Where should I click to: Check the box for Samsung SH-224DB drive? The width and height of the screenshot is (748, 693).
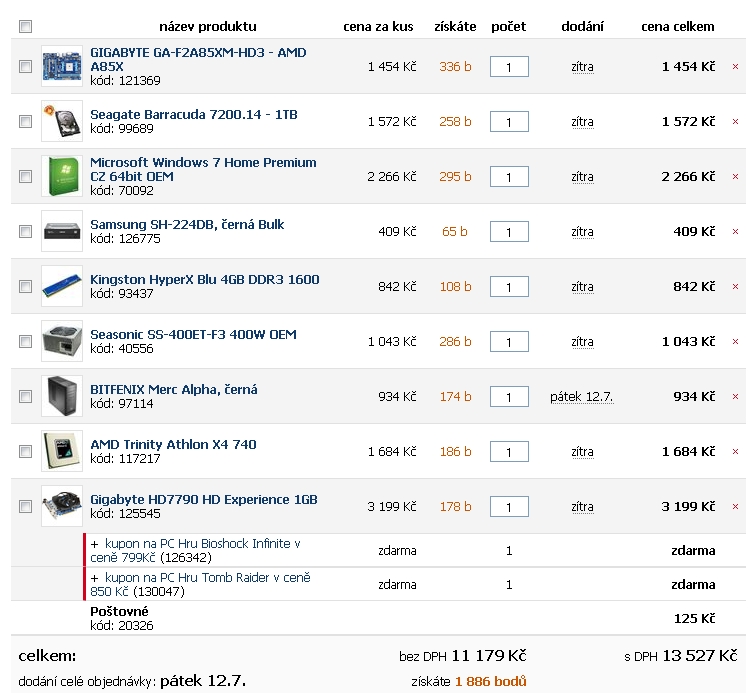pos(25,232)
